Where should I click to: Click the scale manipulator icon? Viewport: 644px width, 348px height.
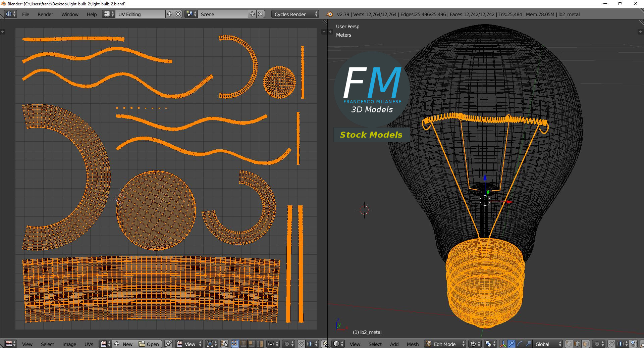click(528, 344)
